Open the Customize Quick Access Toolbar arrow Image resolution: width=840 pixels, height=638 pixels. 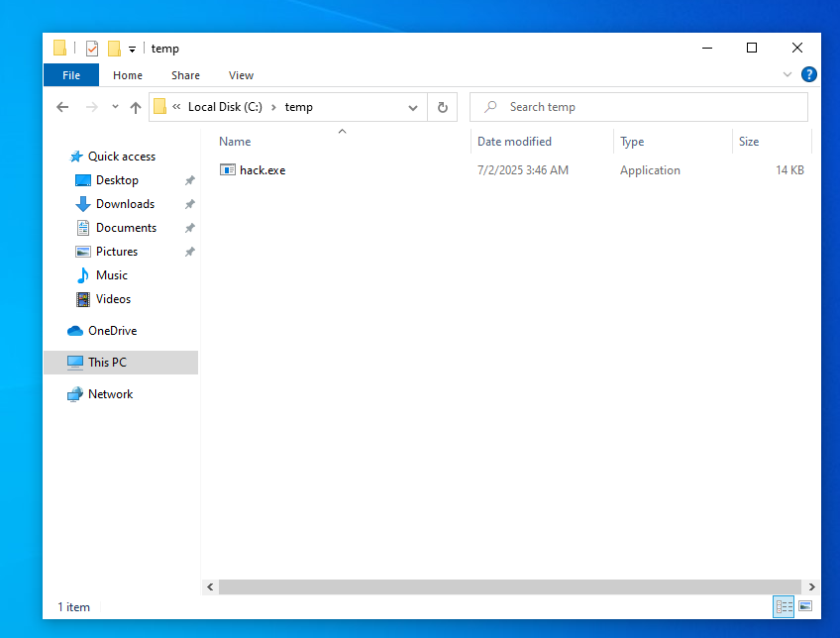(x=132, y=50)
